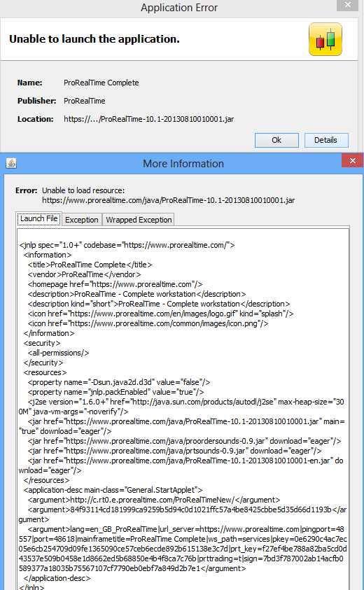
Task: Click the Publisher value 'ProRealTime'
Action: point(84,101)
